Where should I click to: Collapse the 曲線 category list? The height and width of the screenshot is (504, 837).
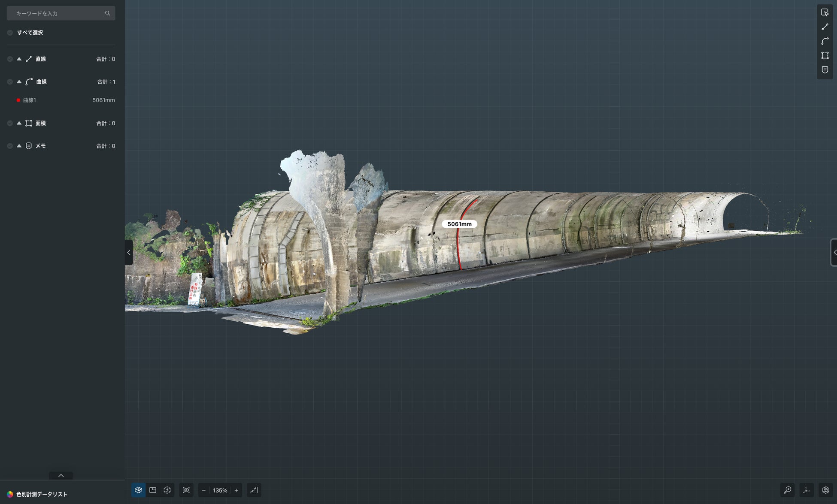(19, 81)
